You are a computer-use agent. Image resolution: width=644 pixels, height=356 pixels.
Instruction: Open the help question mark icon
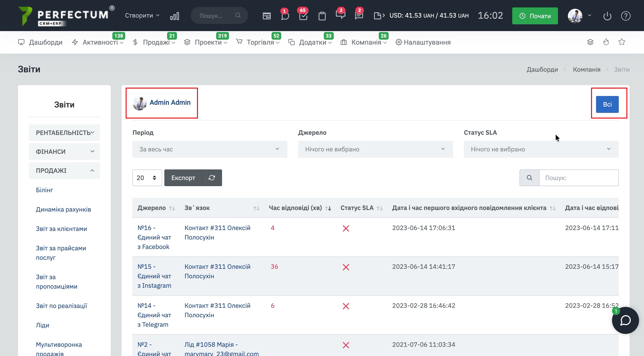pyautogui.click(x=626, y=16)
